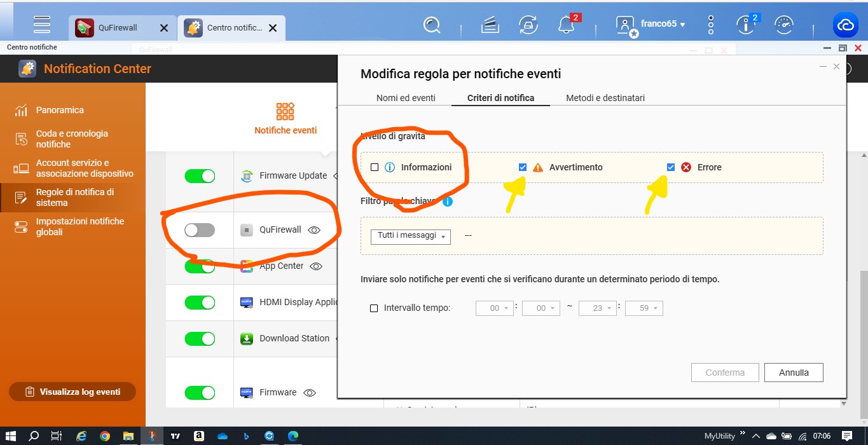Click Visualizza log eventi button
868x445 pixels.
coord(72,392)
